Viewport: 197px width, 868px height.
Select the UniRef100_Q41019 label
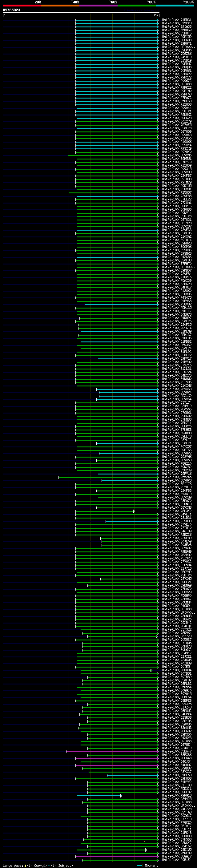tap(176, 57)
